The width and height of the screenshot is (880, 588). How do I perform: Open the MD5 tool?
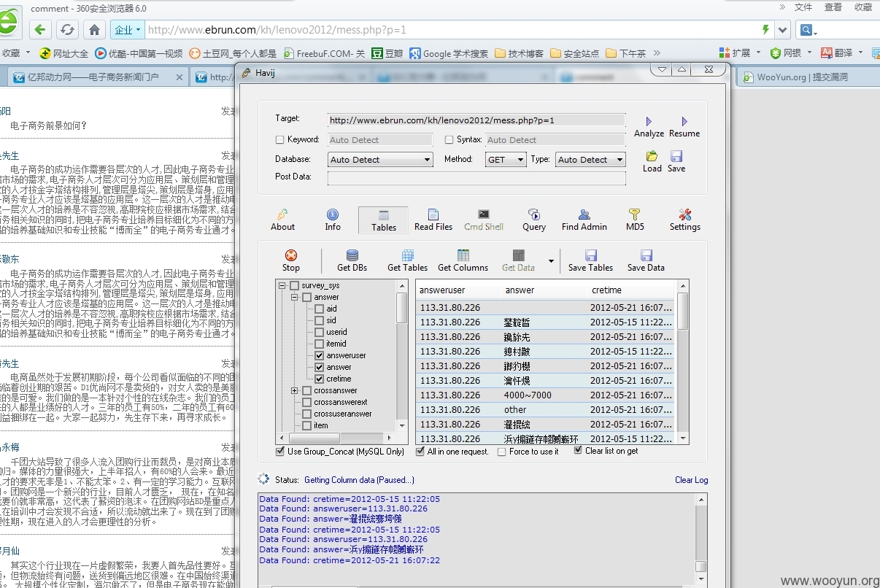coord(635,220)
